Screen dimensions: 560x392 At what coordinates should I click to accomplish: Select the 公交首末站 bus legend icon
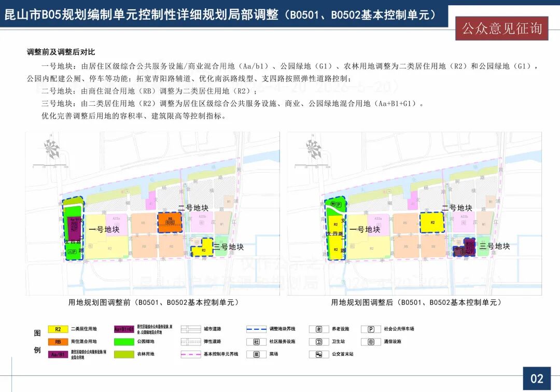click(318, 355)
